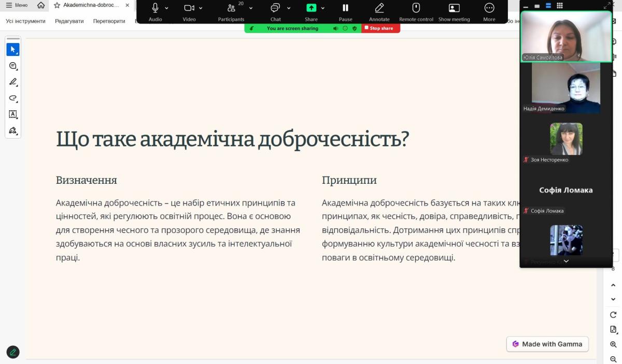Expand the Participants options arrow

click(251, 8)
